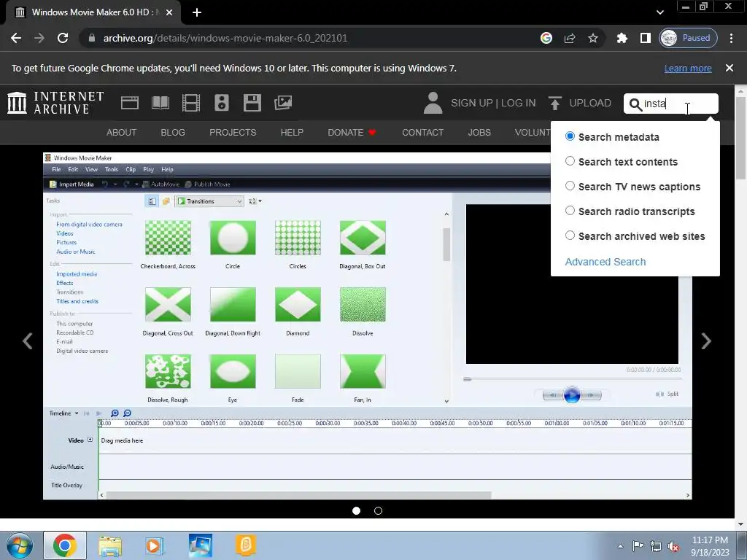The width and height of the screenshot is (747, 560).
Task: Click the Google icon in address bar
Action: tap(546, 38)
